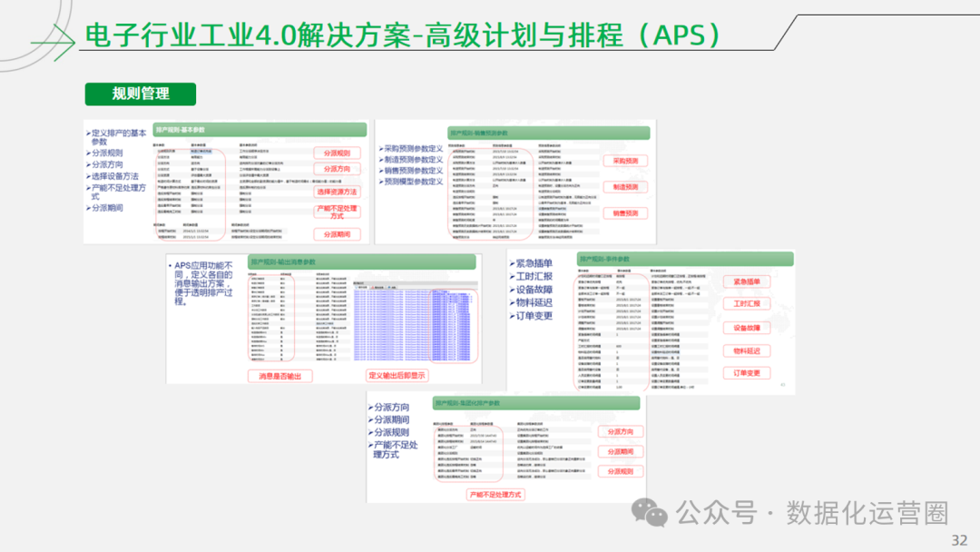Click the red 销售预测 callout
The image size is (980, 552).
click(x=625, y=213)
